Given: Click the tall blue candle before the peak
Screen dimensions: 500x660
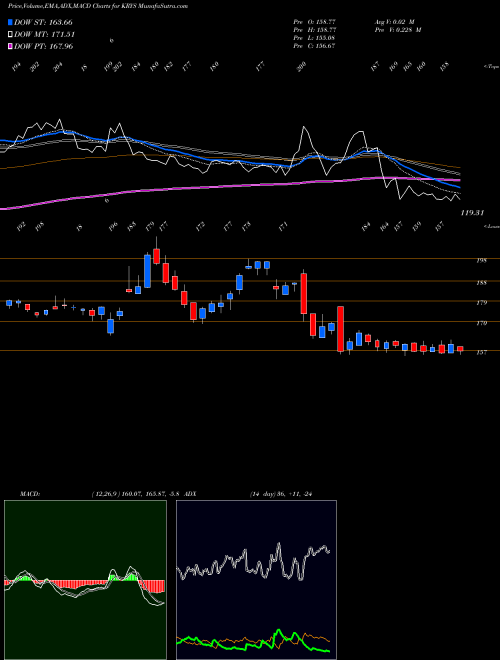Looking at the screenshot, I should pyautogui.click(x=147, y=271).
